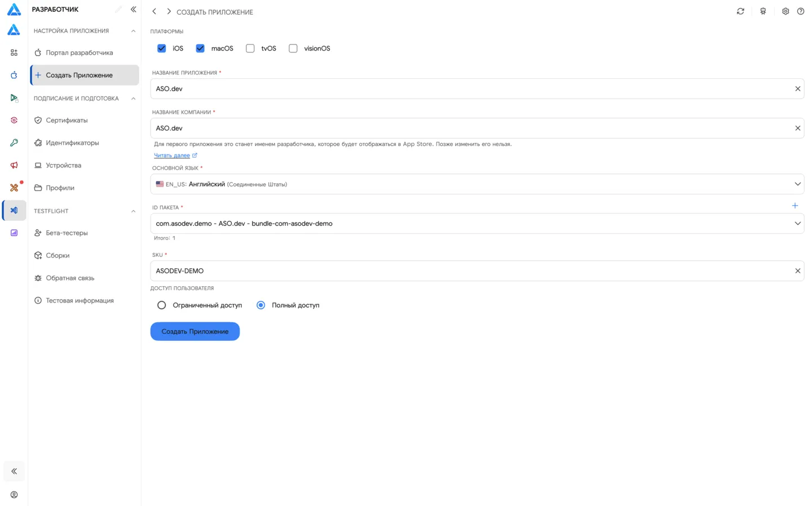Image resolution: width=812 pixels, height=506 pixels.
Task: Uncheck the iOS platform checkbox
Action: pyautogui.click(x=162, y=48)
